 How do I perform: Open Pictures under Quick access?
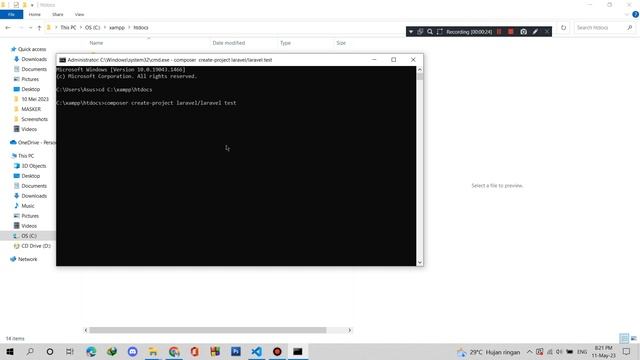30,79
